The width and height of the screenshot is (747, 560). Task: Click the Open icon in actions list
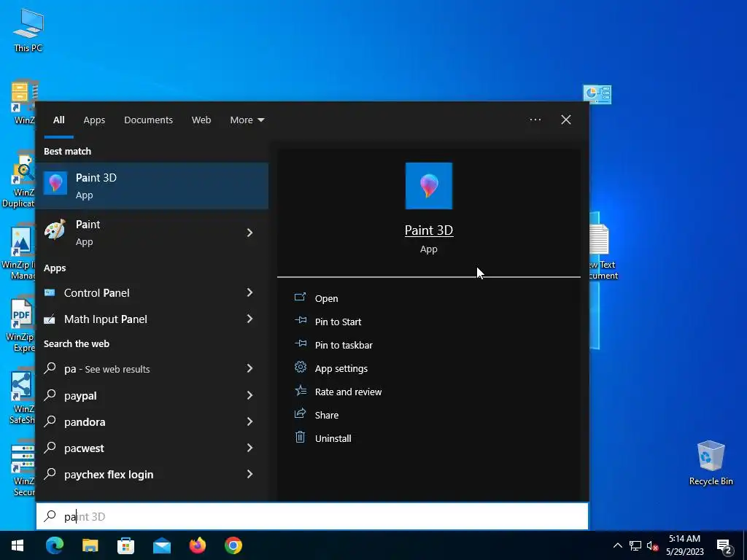(x=300, y=297)
